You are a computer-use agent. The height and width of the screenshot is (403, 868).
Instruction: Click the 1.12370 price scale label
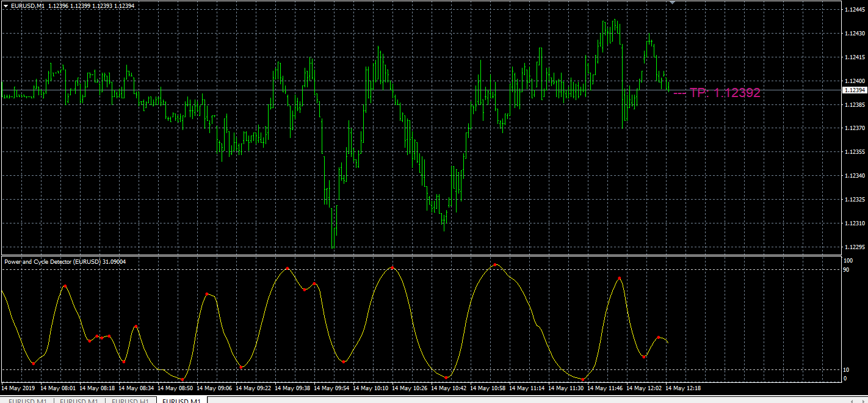855,128
